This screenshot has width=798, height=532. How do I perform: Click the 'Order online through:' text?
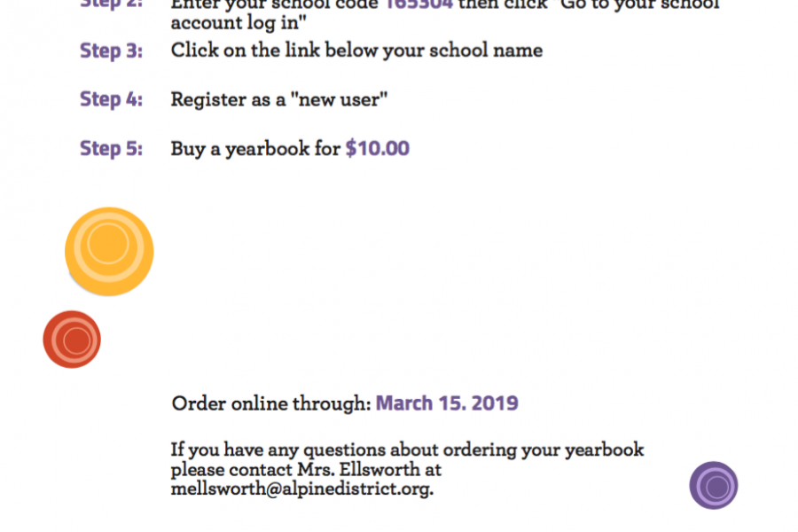click(271, 403)
